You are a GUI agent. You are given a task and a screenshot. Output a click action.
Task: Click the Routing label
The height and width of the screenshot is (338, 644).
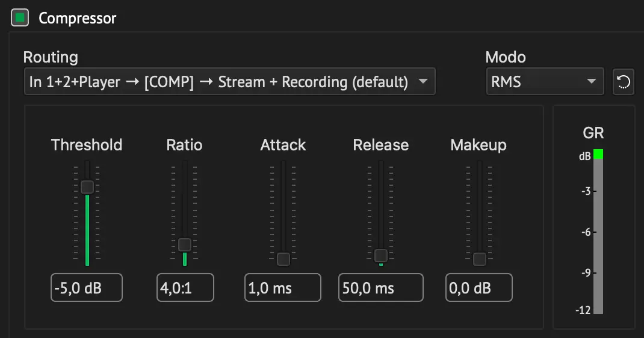coord(51,57)
